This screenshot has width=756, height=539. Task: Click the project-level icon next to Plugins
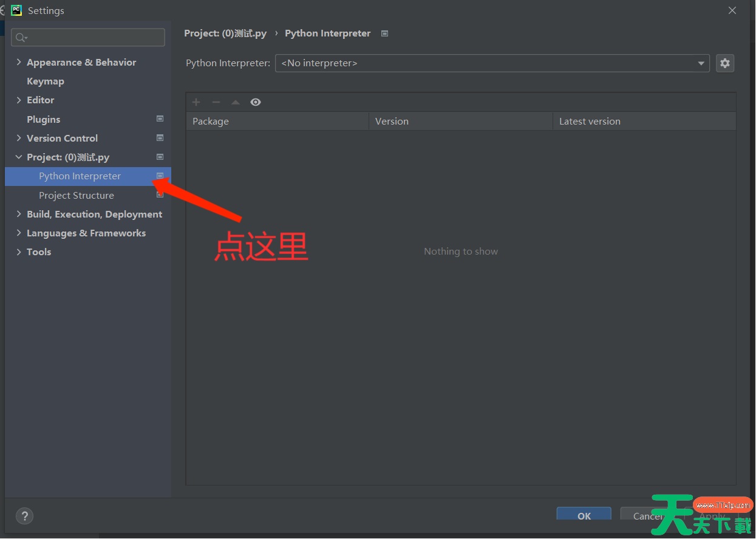click(160, 119)
